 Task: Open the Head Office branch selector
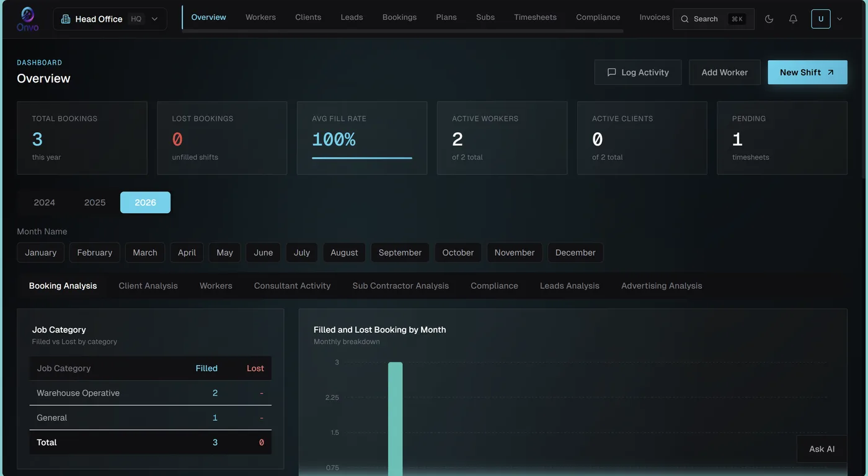coord(110,19)
